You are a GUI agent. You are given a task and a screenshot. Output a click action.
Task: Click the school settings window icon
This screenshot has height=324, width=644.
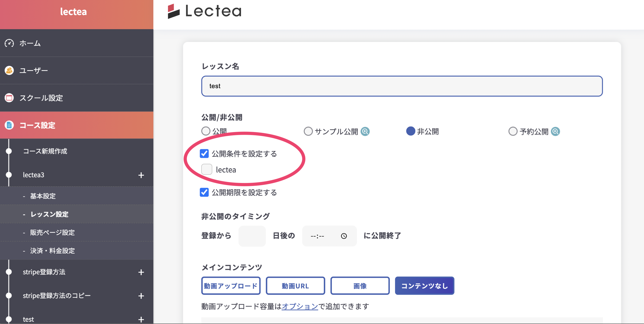coord(9,98)
